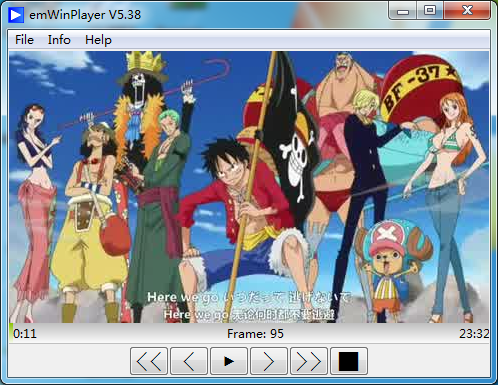Start playback with the play button
This screenshot has width=498, height=385.
point(229,361)
